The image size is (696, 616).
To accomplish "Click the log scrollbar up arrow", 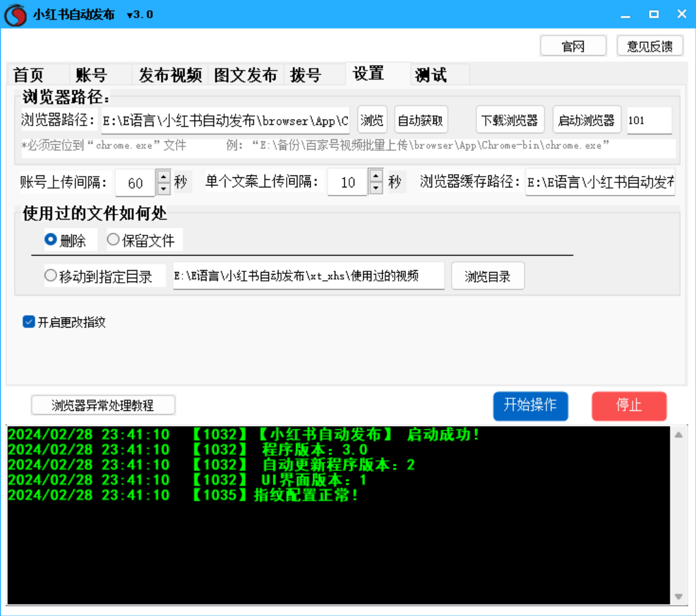I will click(679, 435).
